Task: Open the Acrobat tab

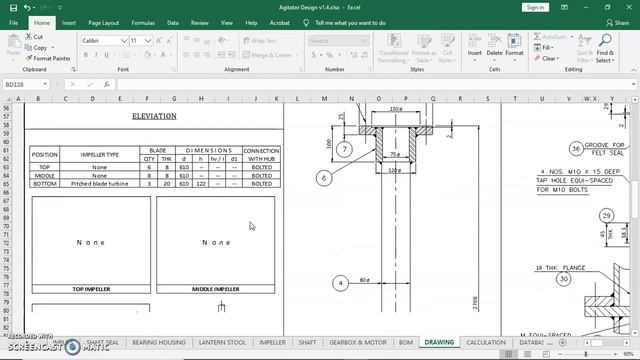Action: [x=280, y=23]
